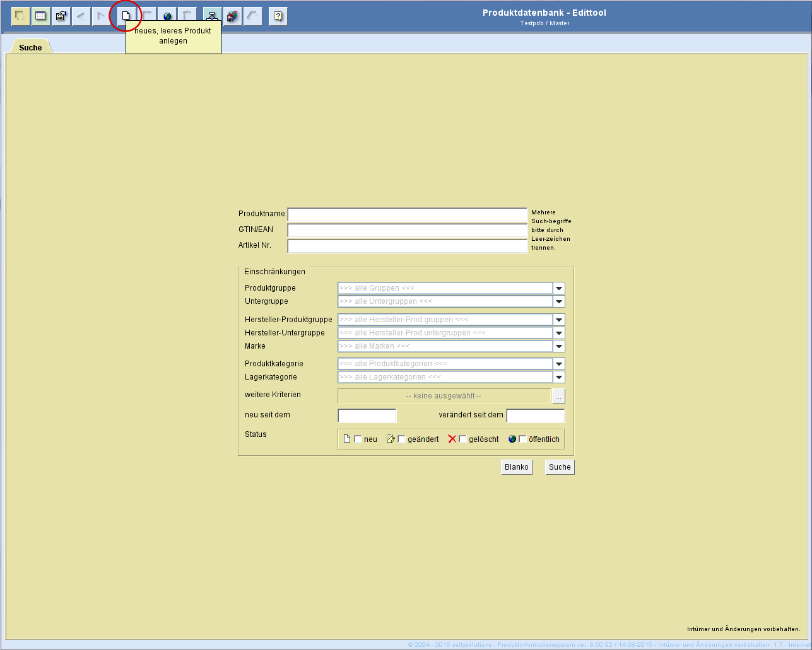The height and width of the screenshot is (650, 812).
Task: Open the hierarchy tree structure icon
Action: (213, 16)
